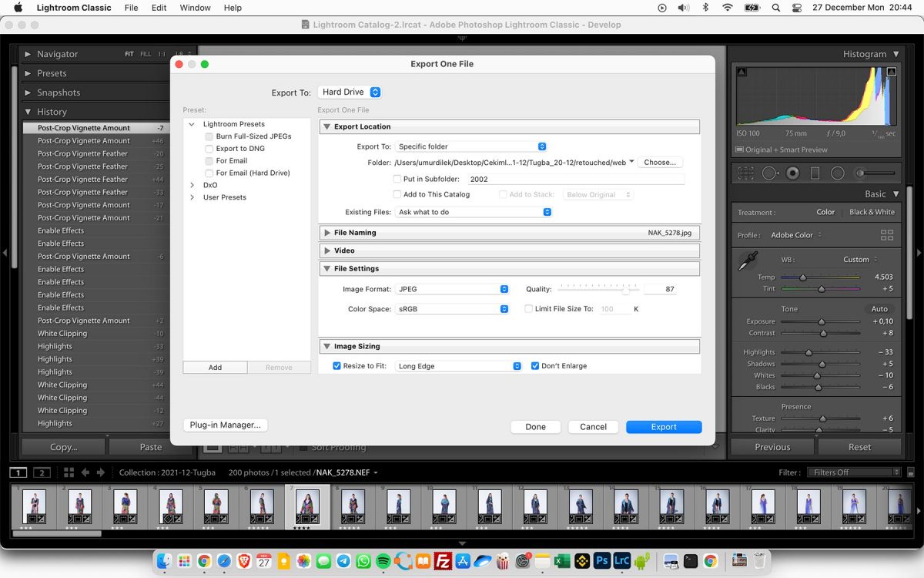Open the profile browser grid icon
This screenshot has width=924, height=578.
click(886, 235)
